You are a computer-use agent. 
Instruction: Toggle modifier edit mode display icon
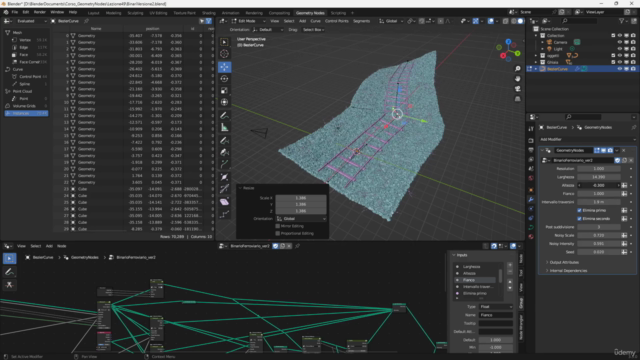(x=597, y=150)
